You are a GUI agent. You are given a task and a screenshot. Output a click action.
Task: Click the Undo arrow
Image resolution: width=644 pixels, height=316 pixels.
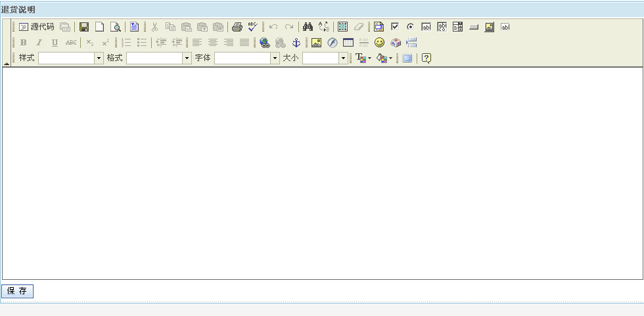pos(273,27)
